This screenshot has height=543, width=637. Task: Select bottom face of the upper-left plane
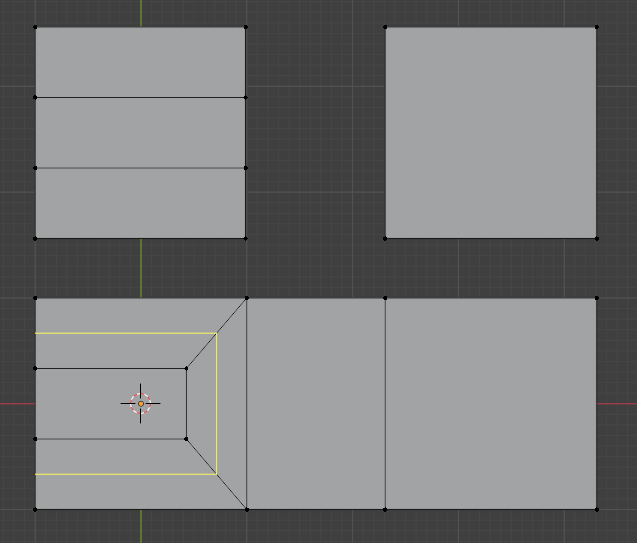coord(140,203)
